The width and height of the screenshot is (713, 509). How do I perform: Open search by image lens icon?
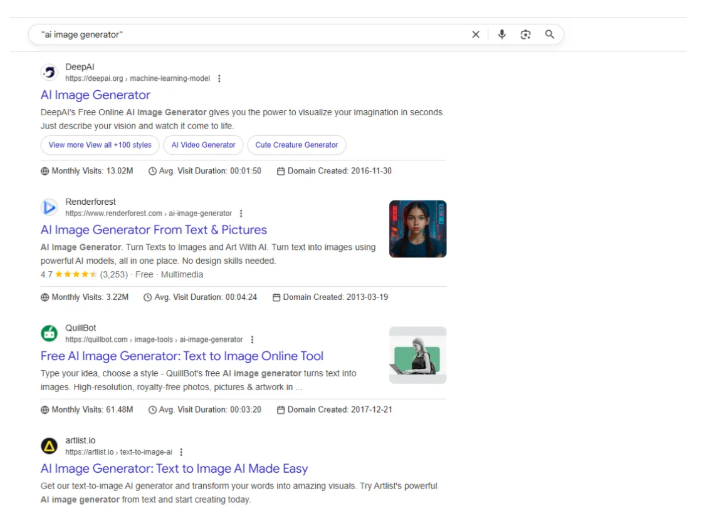tap(525, 34)
